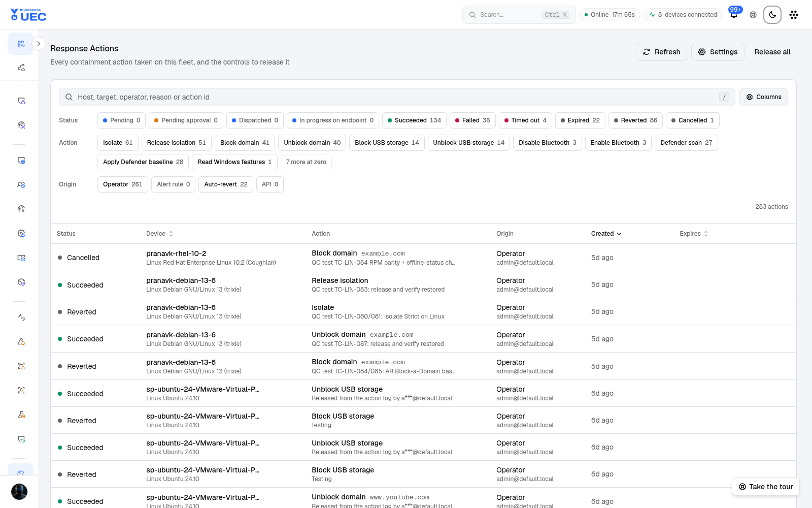The height and width of the screenshot is (508, 812).
Task: Open the Columns chooser
Action: [x=764, y=97]
